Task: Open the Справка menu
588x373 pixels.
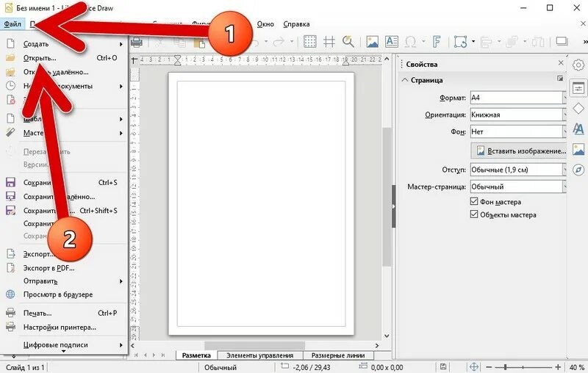Action: point(296,24)
